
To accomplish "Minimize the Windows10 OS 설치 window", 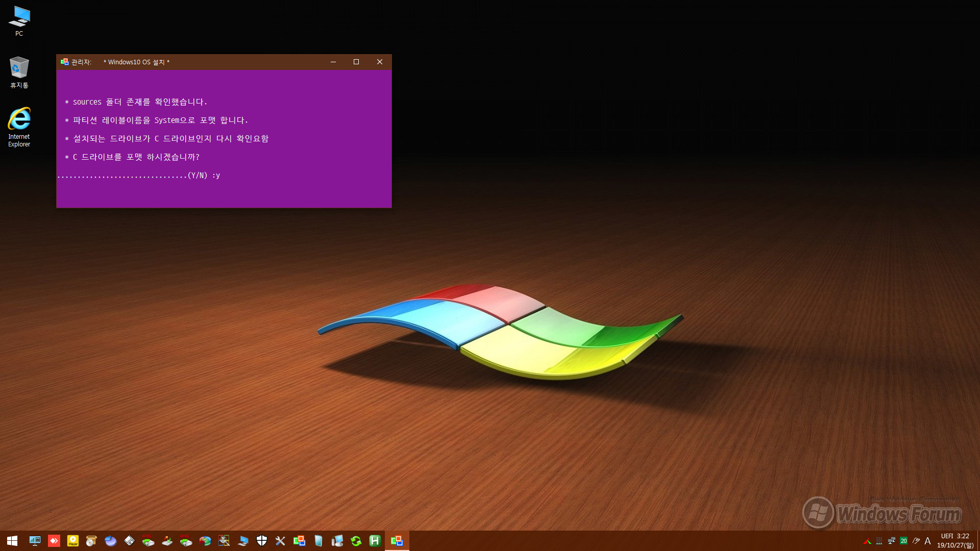I will click(333, 62).
